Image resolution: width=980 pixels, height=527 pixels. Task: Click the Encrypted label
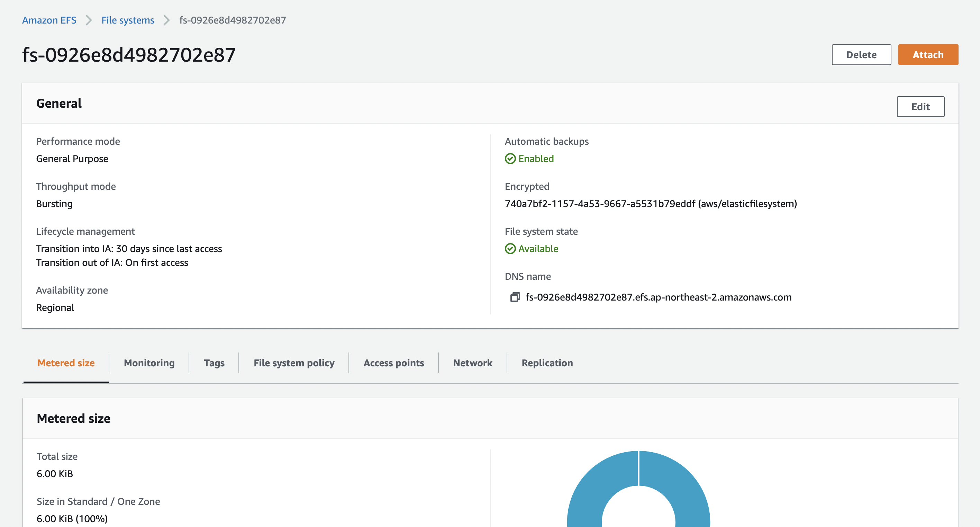click(x=527, y=186)
